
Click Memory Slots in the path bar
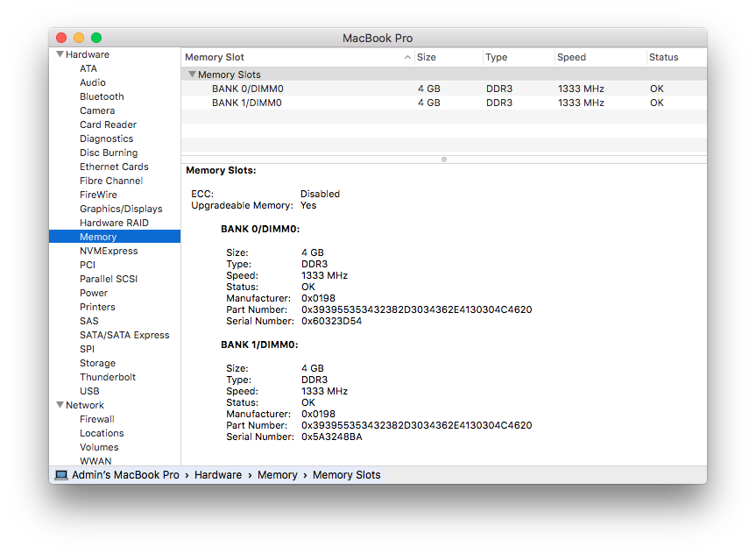[347, 475]
